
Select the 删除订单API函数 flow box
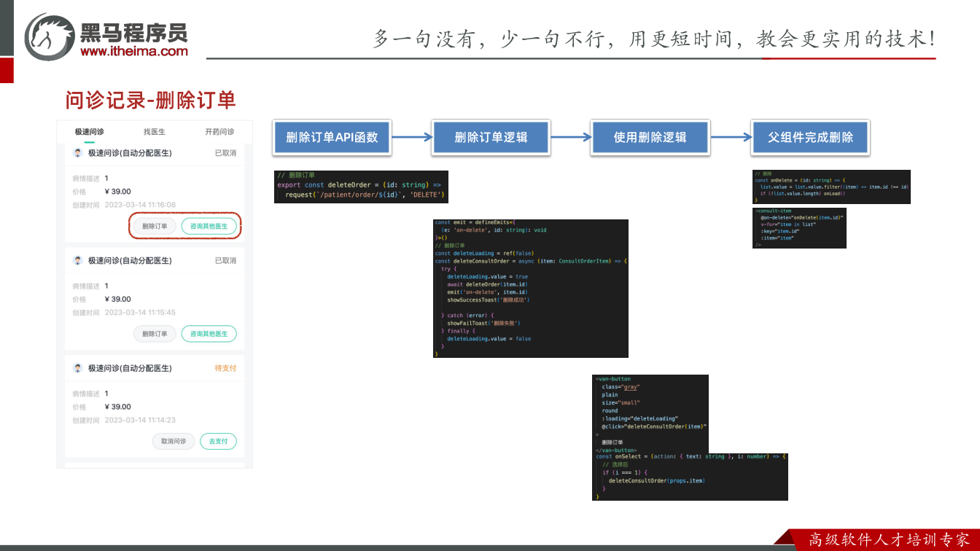point(332,137)
